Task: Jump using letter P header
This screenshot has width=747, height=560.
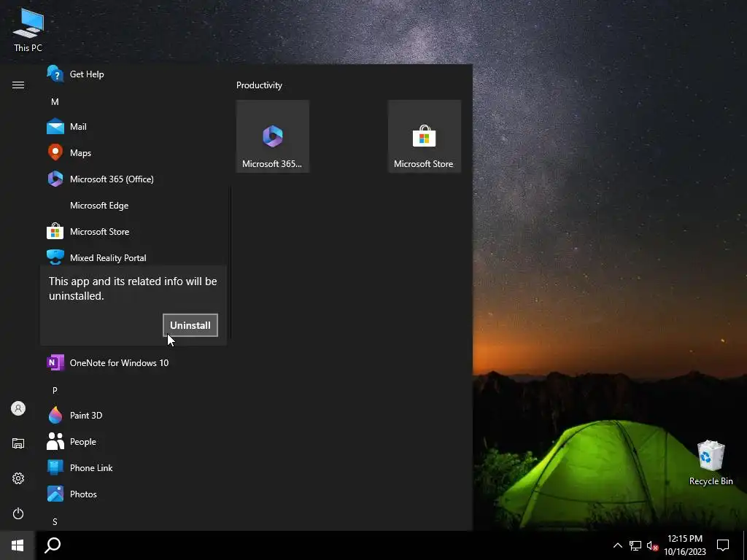Action: pyautogui.click(x=55, y=391)
